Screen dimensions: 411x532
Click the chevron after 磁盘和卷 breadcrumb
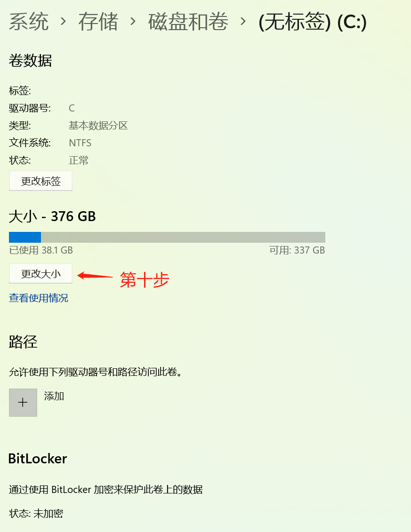tap(243, 22)
